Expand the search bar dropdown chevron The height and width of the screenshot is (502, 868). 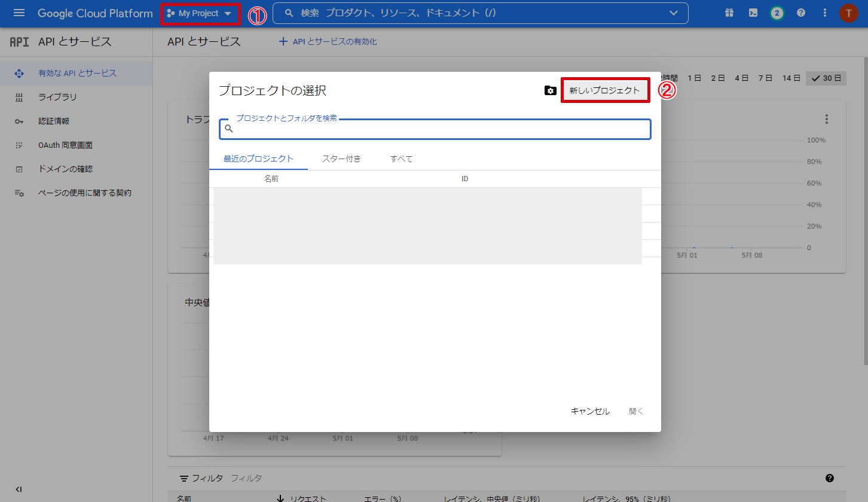[x=674, y=13]
